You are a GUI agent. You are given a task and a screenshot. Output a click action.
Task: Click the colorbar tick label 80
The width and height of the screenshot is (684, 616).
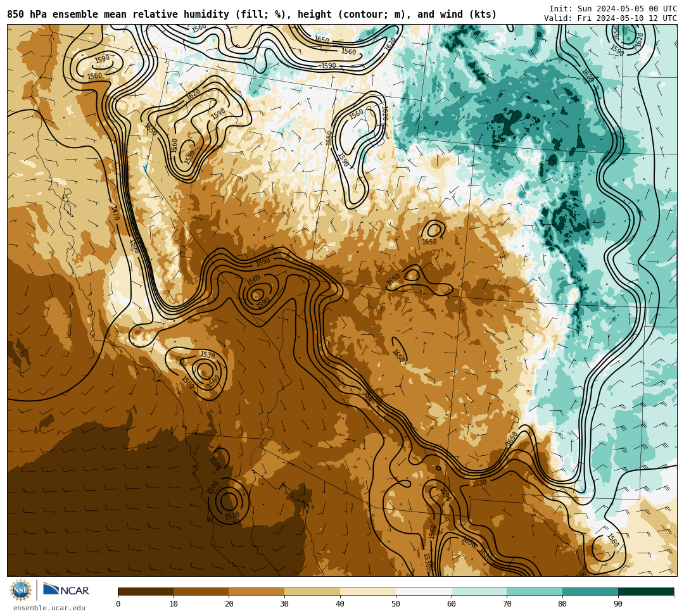562,604
